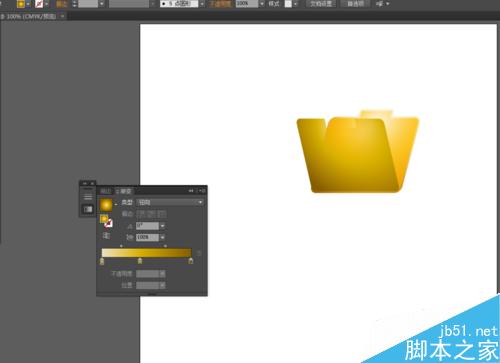This screenshot has height=363, width=500.
Task: Click the stop 位置 location field
Action: click(147, 285)
